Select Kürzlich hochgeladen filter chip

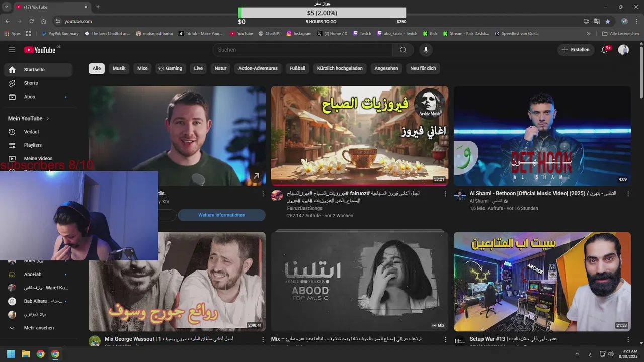[340, 68]
